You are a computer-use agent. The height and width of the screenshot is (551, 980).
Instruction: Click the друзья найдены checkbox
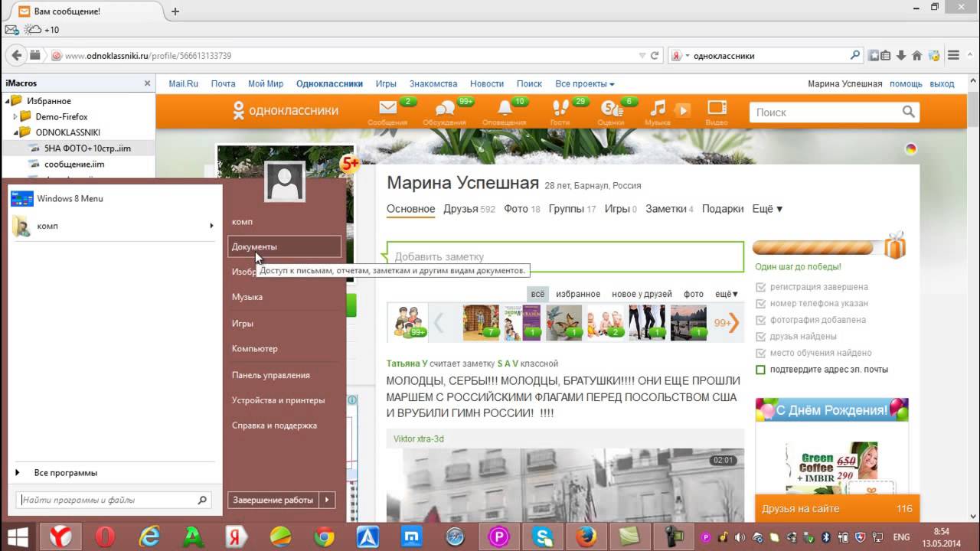[760, 337]
